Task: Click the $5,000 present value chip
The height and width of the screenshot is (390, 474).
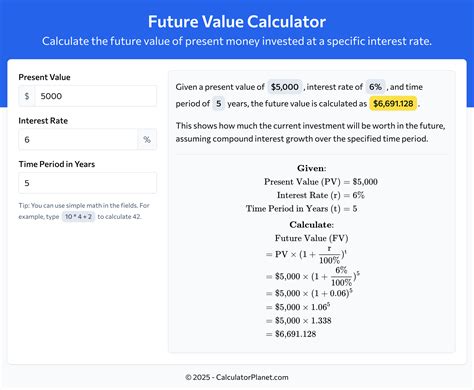Action: pyautogui.click(x=285, y=87)
